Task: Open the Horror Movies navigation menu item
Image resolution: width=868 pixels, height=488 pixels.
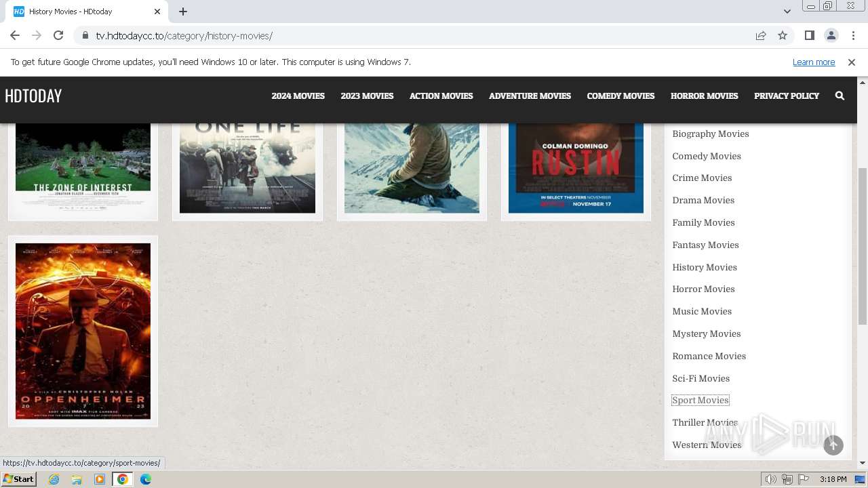Action: [x=705, y=96]
